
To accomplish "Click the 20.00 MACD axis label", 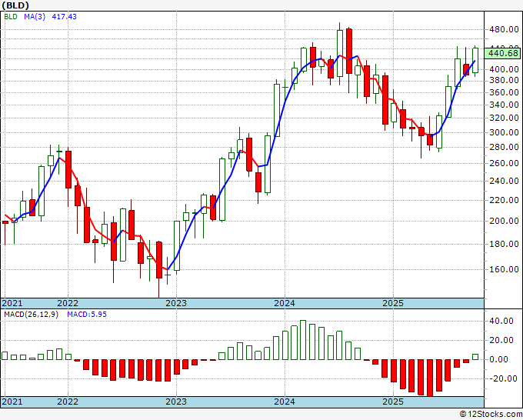I will [501, 340].
